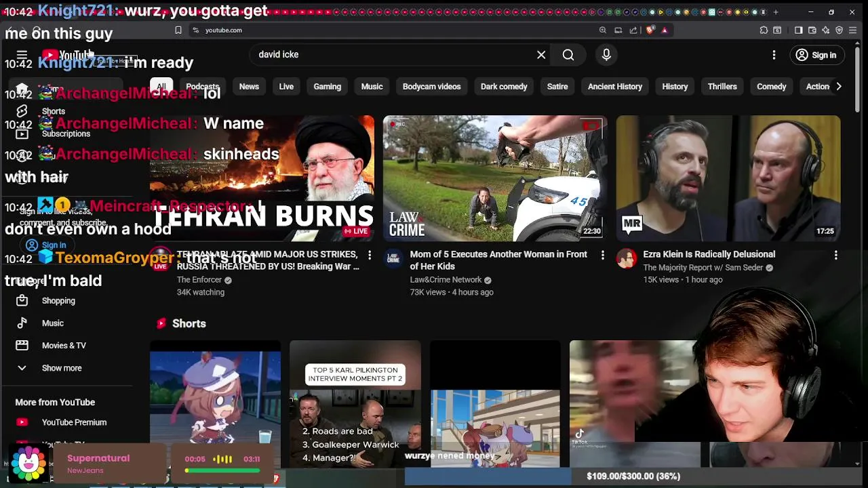
Task: Select the Live filter chip
Action: pos(286,87)
